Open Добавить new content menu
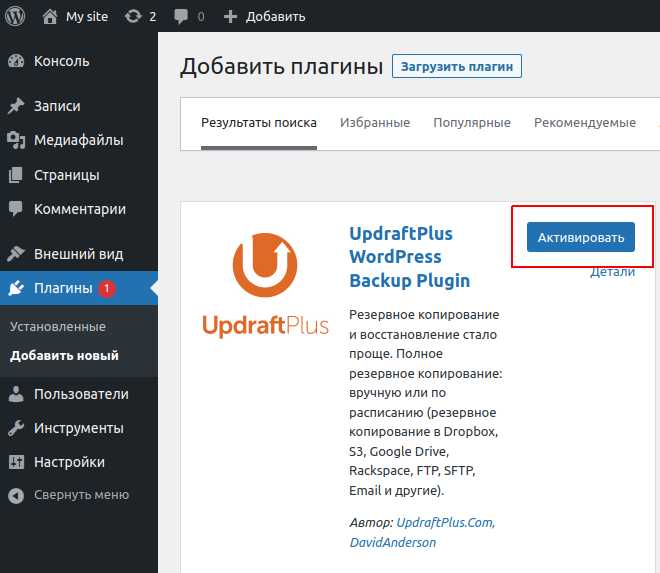 275,16
